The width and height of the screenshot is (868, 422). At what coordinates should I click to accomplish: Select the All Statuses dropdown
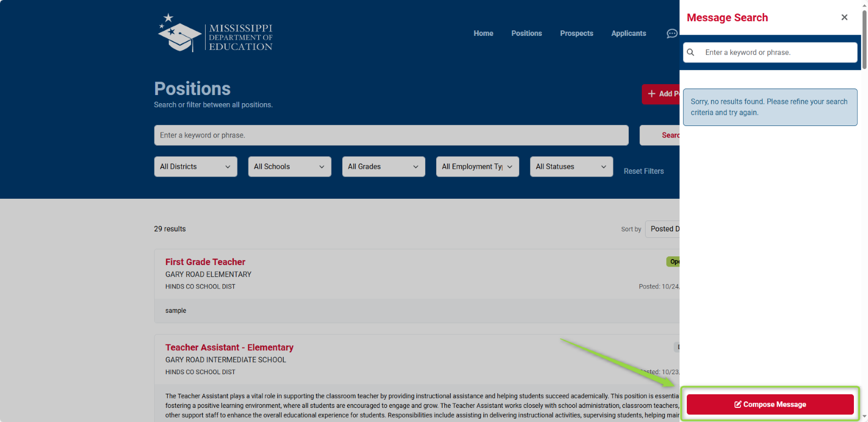[x=571, y=167]
